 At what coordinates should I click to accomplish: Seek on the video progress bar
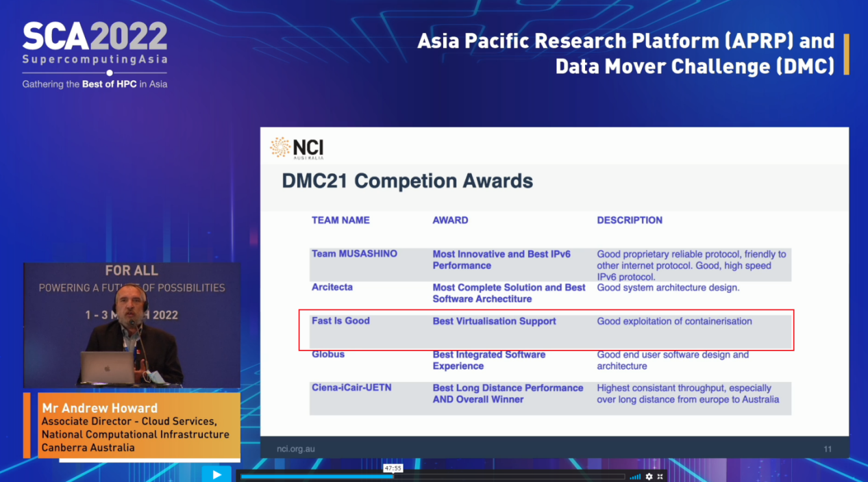(x=432, y=477)
